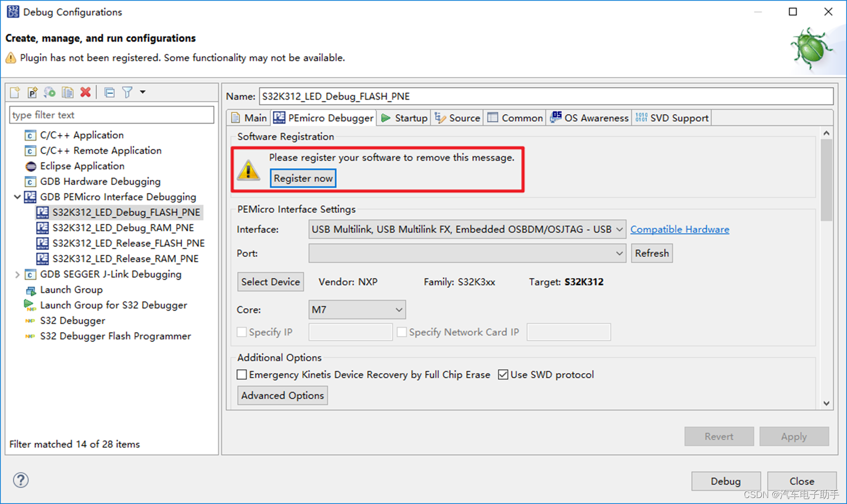This screenshot has width=847, height=504.
Task: Open the Compatible Hardware link
Action: (680, 229)
